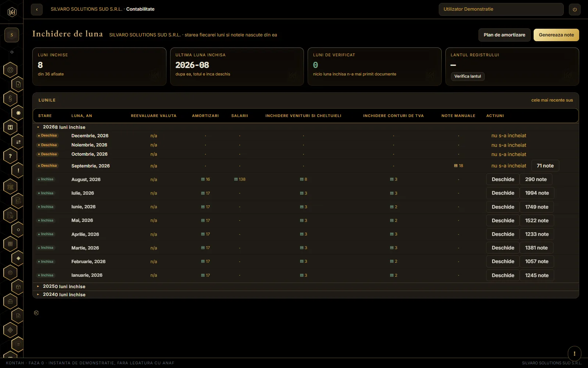Open the KONTAH logo home icon

[12, 12]
